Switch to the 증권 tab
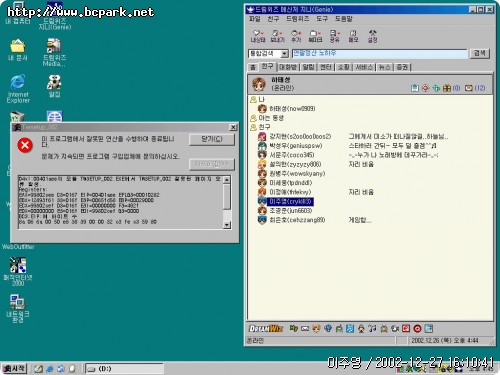The width and height of the screenshot is (500, 375). tap(403, 67)
